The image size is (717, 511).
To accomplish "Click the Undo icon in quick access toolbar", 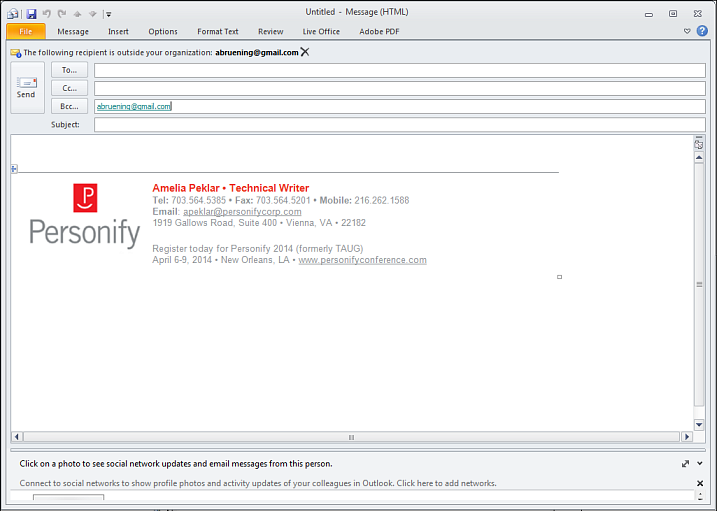I will point(47,14).
